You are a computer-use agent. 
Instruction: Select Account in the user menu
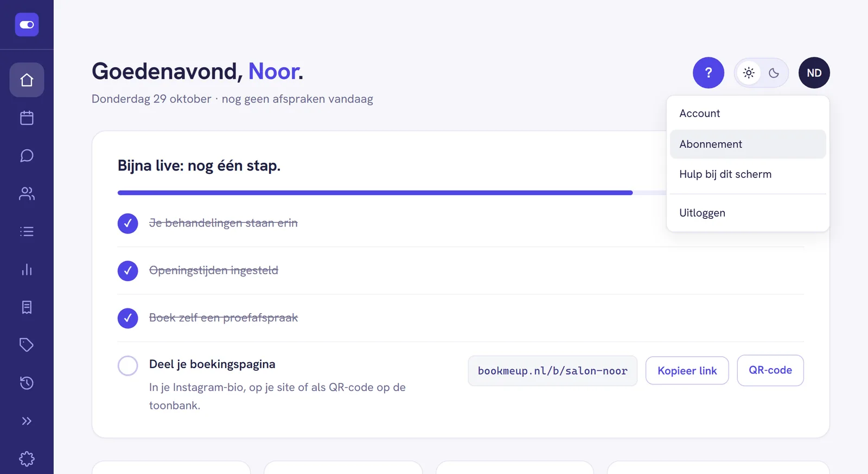tap(748, 113)
